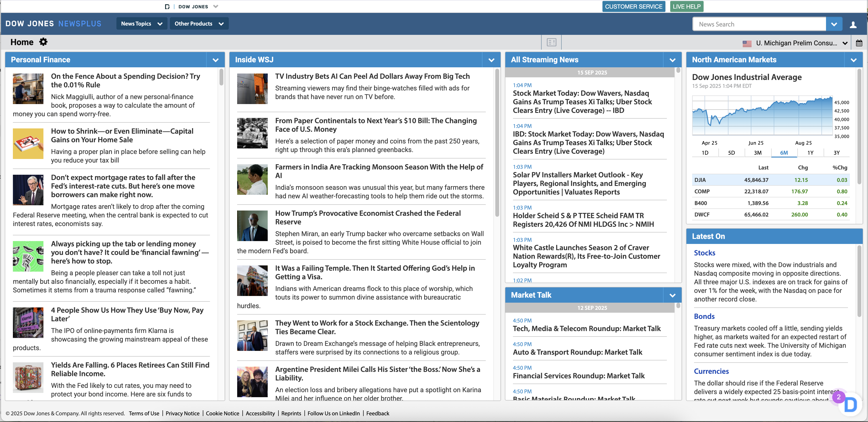Click the Live Help button
868x422 pixels.
[x=686, y=6]
